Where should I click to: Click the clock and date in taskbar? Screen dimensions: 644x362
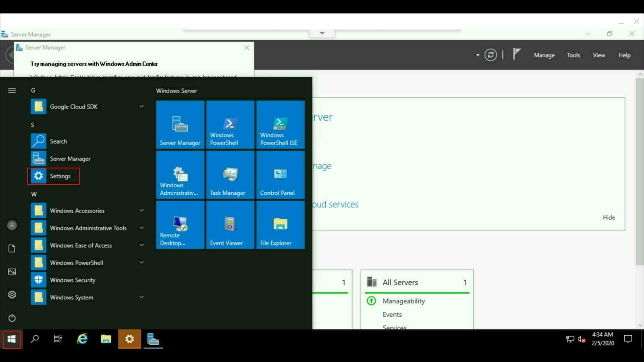click(603, 339)
